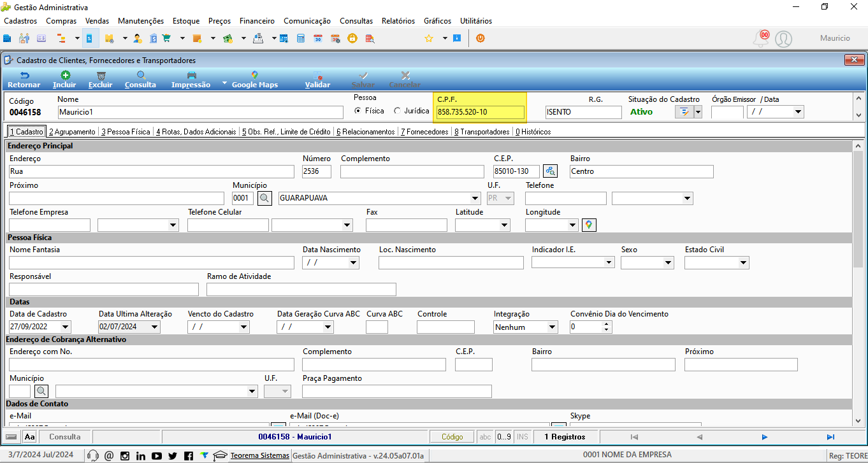Screen dimensions: 868x463
Task: Click the CEP lookup icon
Action: 550,171
